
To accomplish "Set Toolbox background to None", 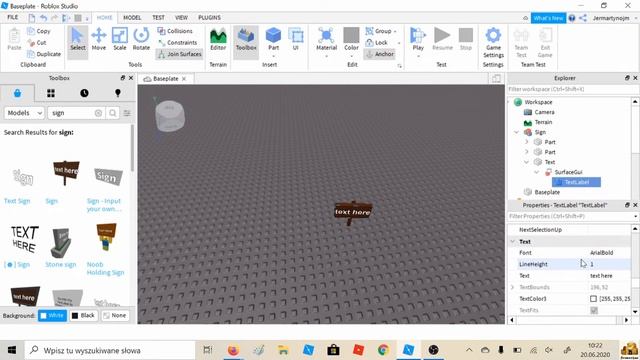I will tap(115, 316).
